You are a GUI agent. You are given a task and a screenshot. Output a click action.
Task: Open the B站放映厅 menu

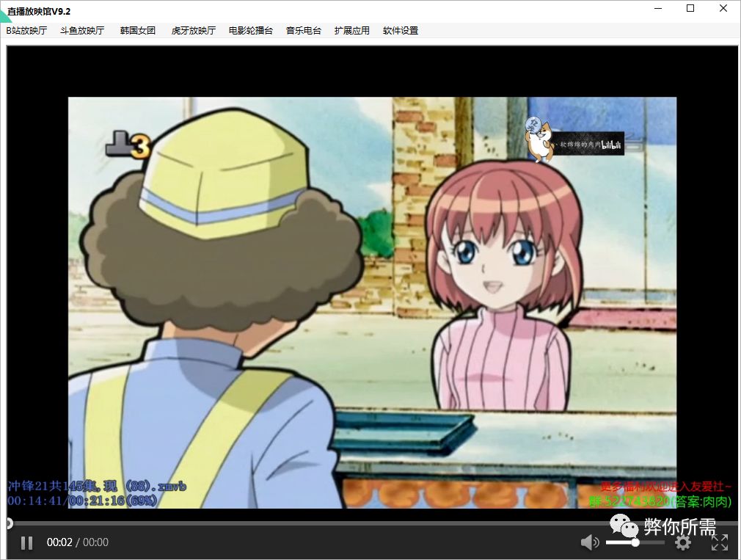pyautogui.click(x=26, y=31)
